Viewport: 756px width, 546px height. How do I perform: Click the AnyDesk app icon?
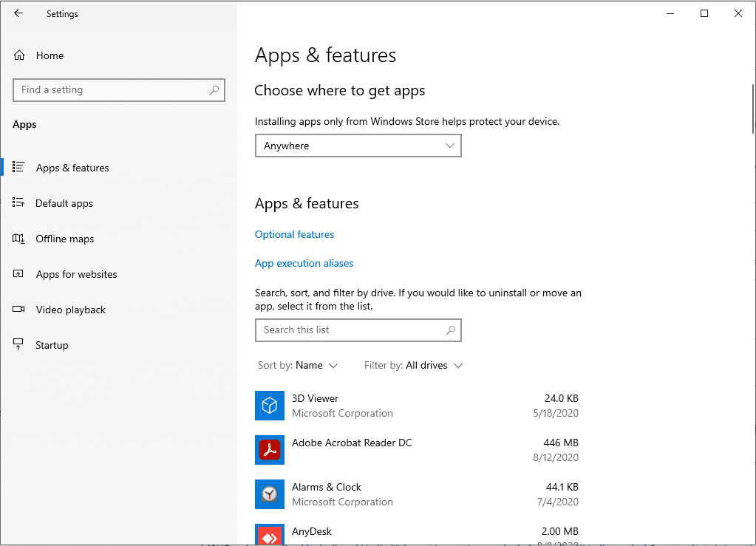click(x=270, y=534)
